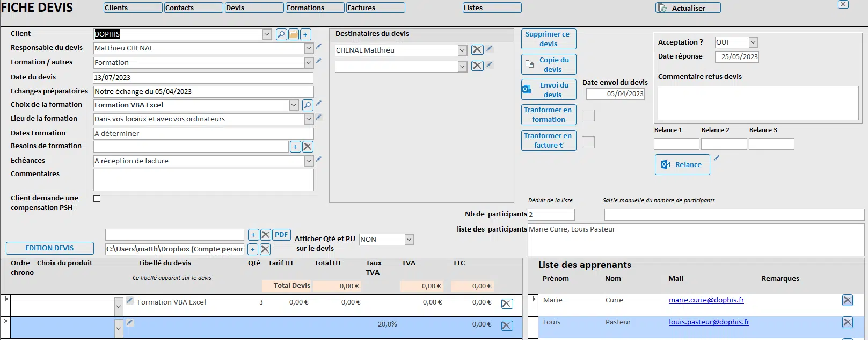868x340 pixels.
Task: Click the Actualiser refresh button
Action: pyautogui.click(x=688, y=8)
